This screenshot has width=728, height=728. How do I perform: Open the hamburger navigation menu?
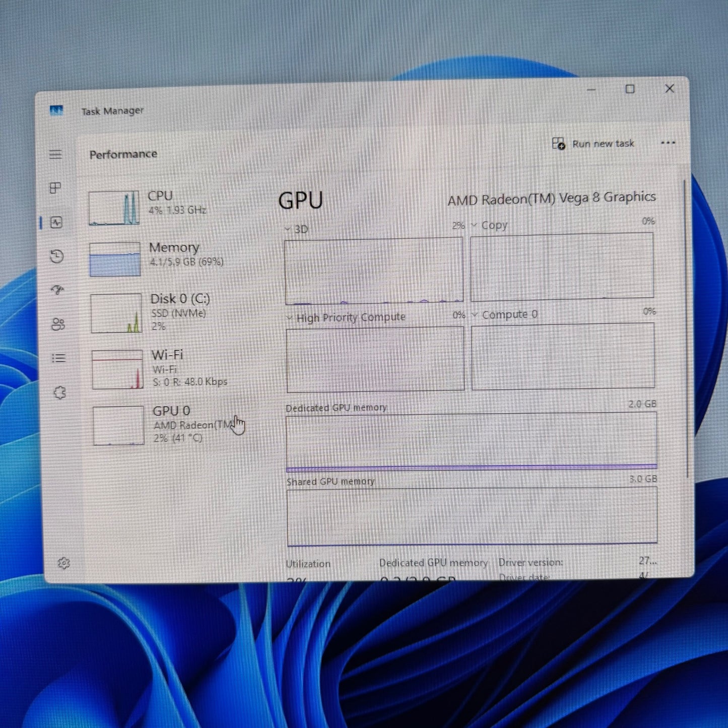pos(55,154)
